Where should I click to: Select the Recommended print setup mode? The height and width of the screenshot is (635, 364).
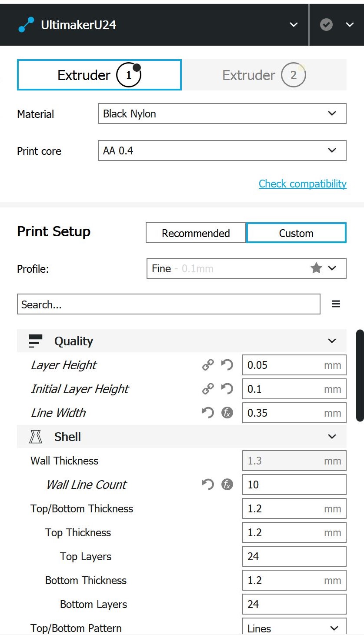pos(196,233)
